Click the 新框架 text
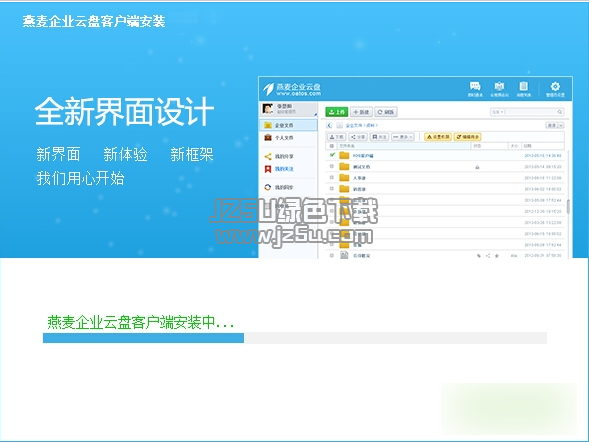589x443 pixels. coord(192,154)
